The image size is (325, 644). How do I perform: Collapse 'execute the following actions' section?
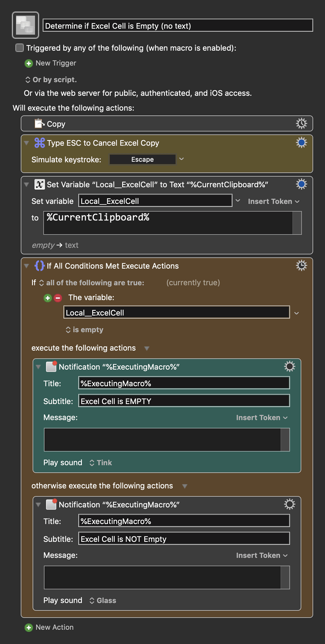(147, 348)
